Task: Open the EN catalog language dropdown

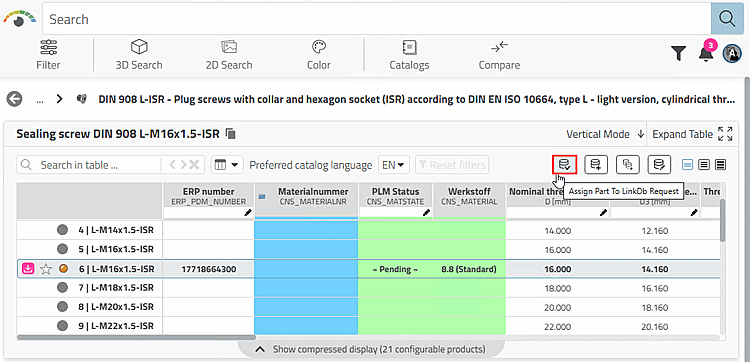Action: tap(394, 165)
